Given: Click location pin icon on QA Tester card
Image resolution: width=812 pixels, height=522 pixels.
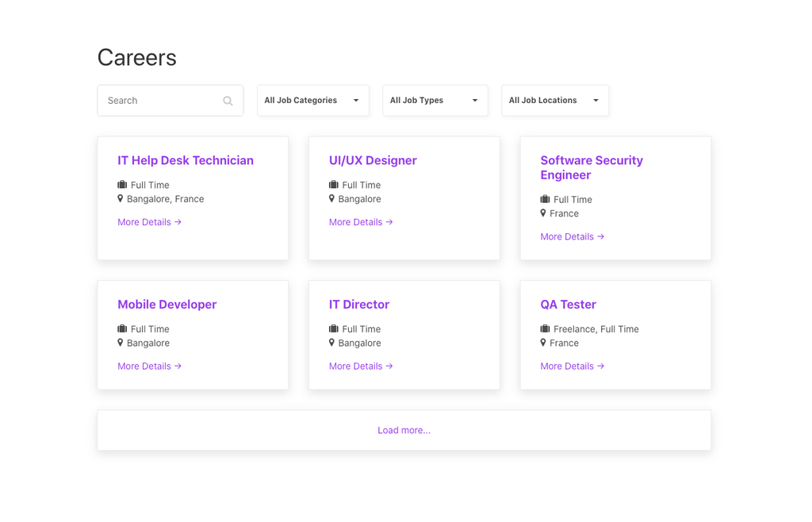Looking at the screenshot, I should (x=543, y=343).
